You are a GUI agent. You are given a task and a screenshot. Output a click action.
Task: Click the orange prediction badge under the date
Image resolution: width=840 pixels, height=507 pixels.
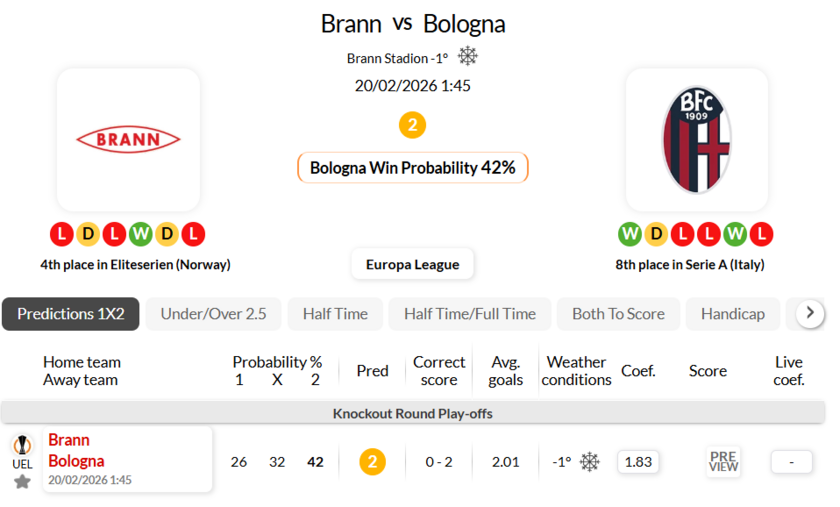[412, 125]
